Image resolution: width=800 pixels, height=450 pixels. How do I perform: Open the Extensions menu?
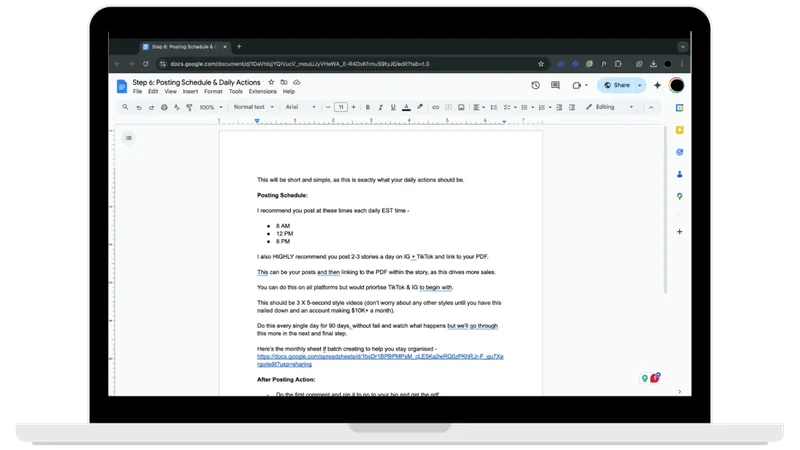tap(263, 92)
